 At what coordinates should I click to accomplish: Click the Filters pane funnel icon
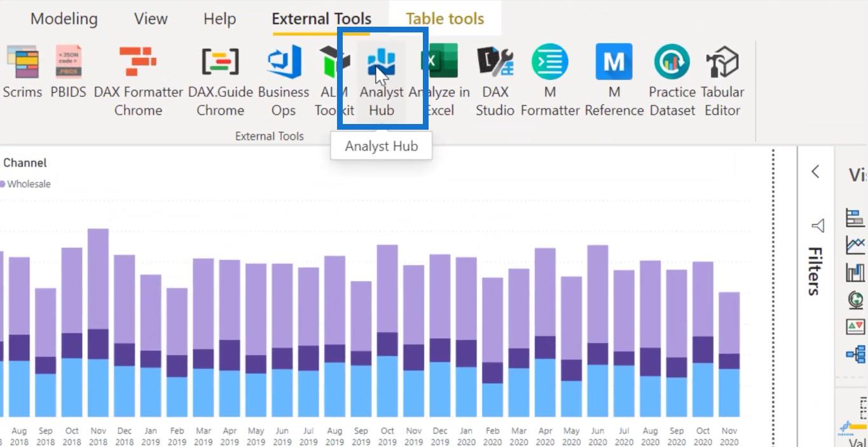[818, 226]
